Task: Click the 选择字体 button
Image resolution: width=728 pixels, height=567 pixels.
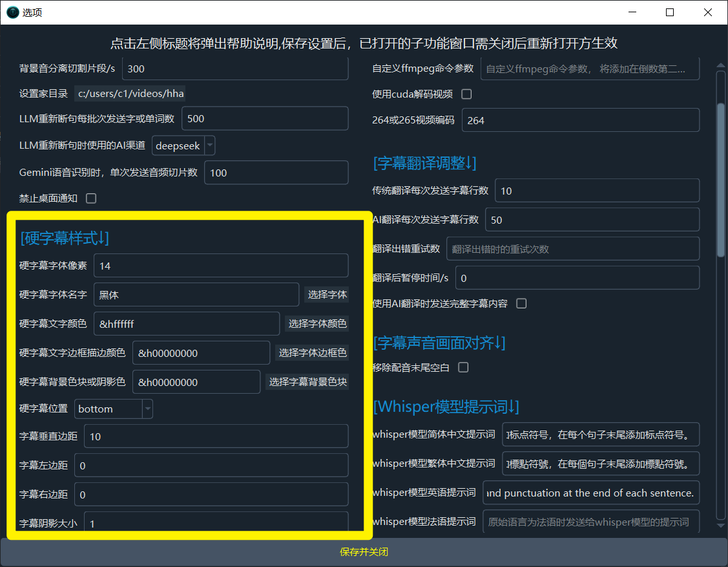Action: pos(327,295)
